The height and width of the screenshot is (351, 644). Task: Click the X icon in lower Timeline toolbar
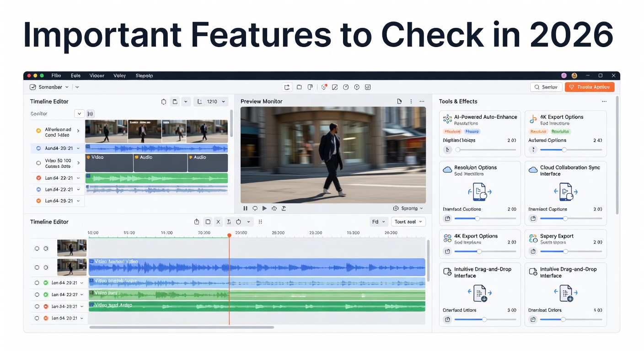(x=218, y=222)
